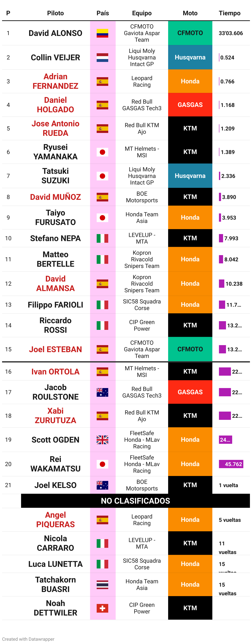The height and width of the screenshot is (644, 252).
Task: Select the Tiempo column header
Action: click(229, 13)
